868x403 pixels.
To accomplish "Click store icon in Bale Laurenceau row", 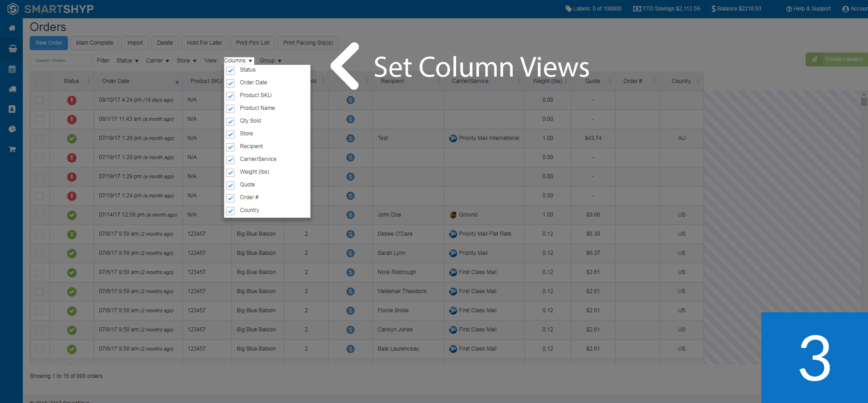I will click(x=350, y=349).
